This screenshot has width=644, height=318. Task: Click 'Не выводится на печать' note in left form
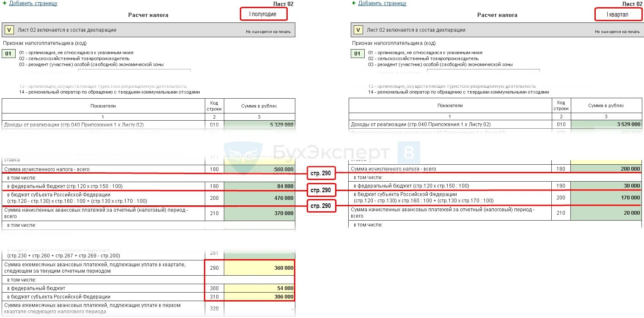[x=268, y=32]
